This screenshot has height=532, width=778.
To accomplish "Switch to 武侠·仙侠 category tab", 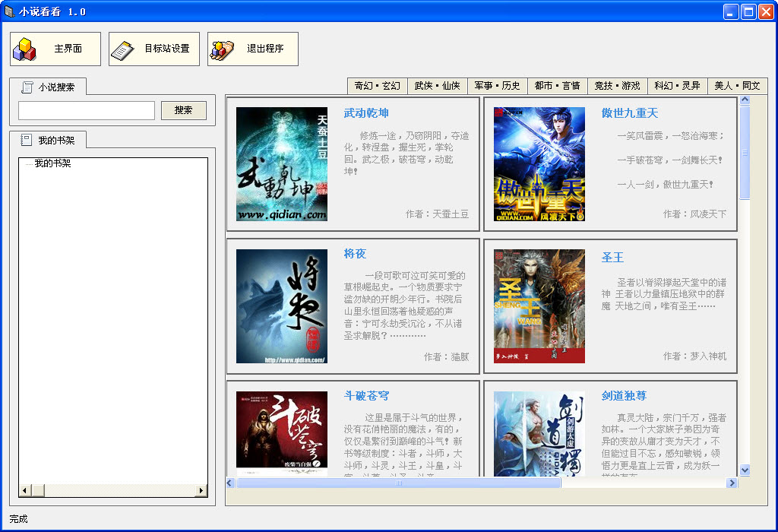I will click(437, 86).
